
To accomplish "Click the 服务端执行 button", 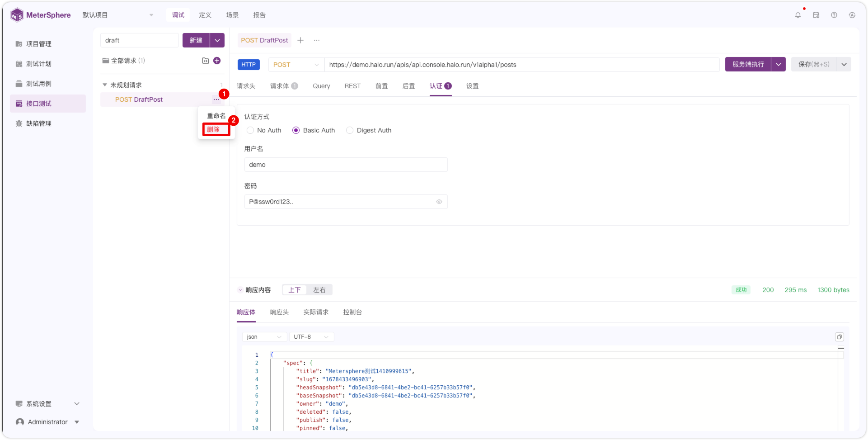I will click(x=748, y=64).
